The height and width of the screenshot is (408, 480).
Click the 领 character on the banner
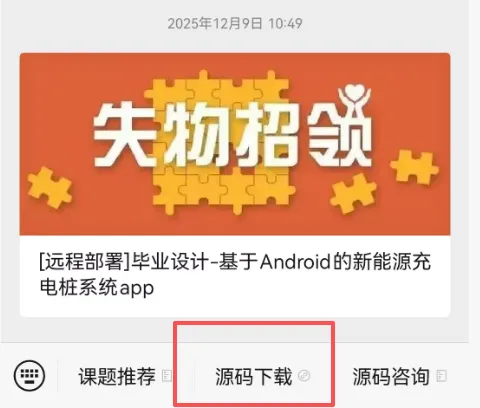338,133
